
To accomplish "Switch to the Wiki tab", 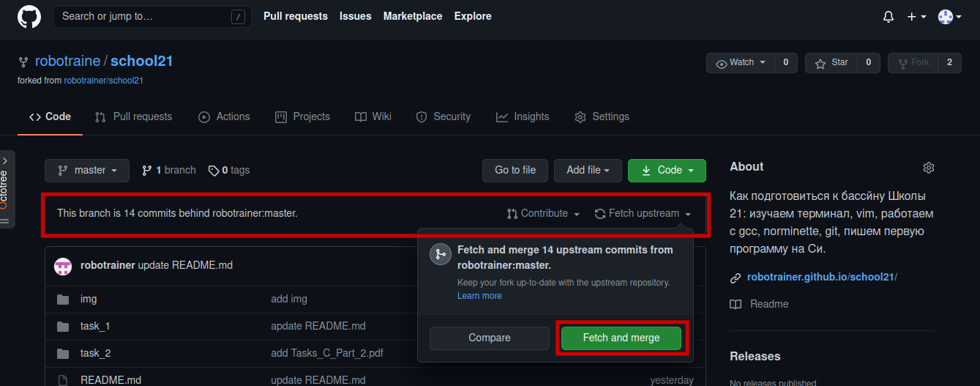I will (x=373, y=116).
